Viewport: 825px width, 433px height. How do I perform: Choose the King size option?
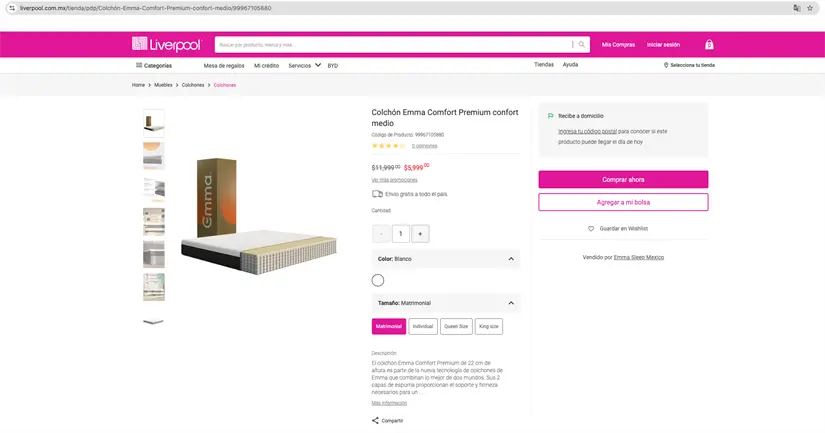(489, 326)
